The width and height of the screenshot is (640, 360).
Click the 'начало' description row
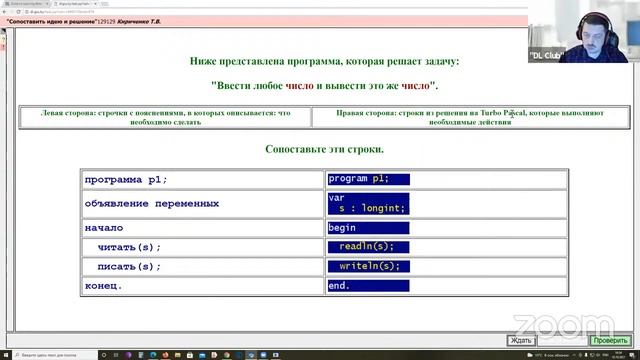[x=202, y=228]
